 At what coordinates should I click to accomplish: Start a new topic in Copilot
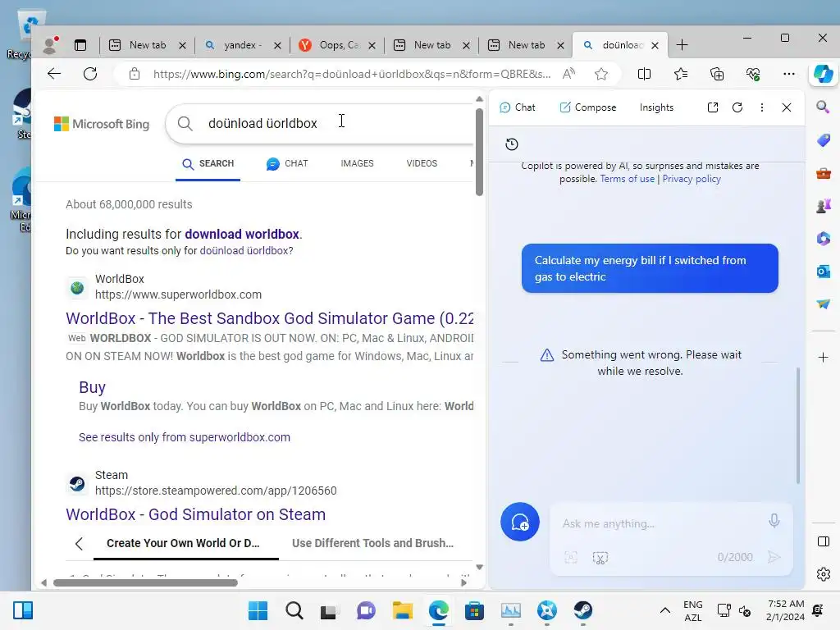[519, 522]
